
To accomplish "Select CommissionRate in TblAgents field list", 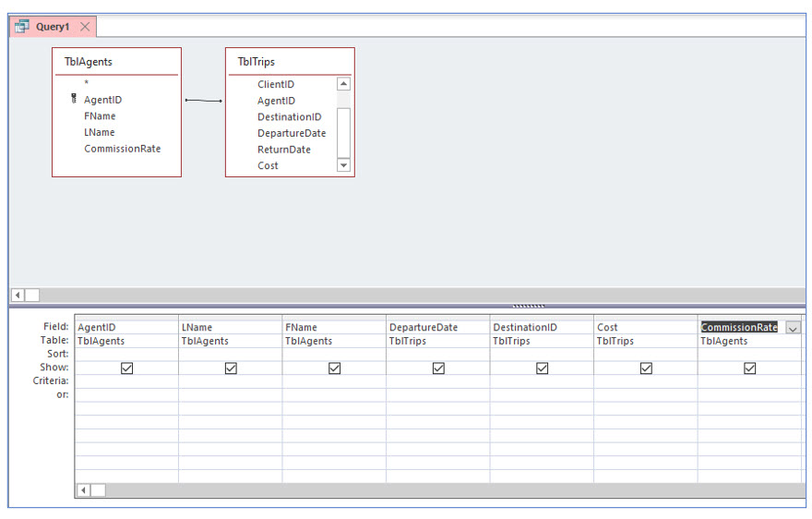I will [123, 149].
